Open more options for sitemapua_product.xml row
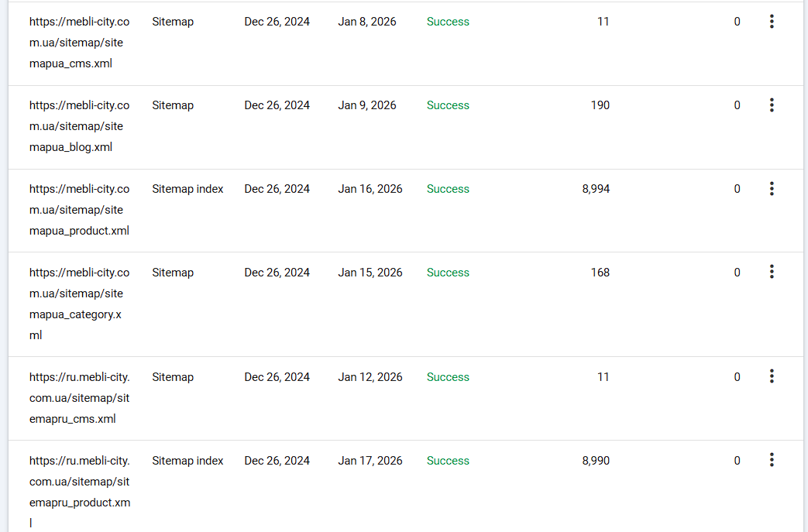This screenshot has height=532, width=808. point(772,189)
